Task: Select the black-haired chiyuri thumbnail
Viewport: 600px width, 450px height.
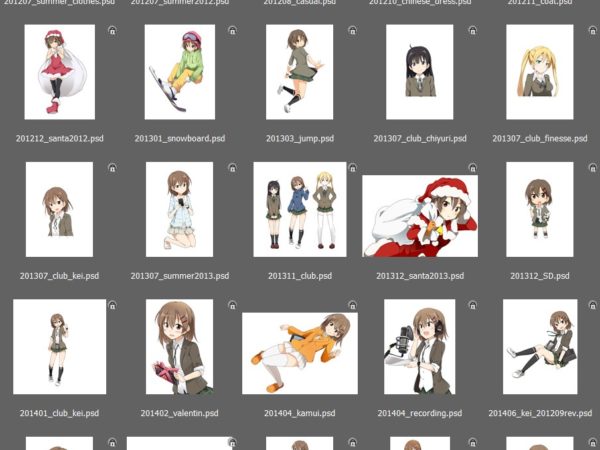Action: tap(420, 72)
